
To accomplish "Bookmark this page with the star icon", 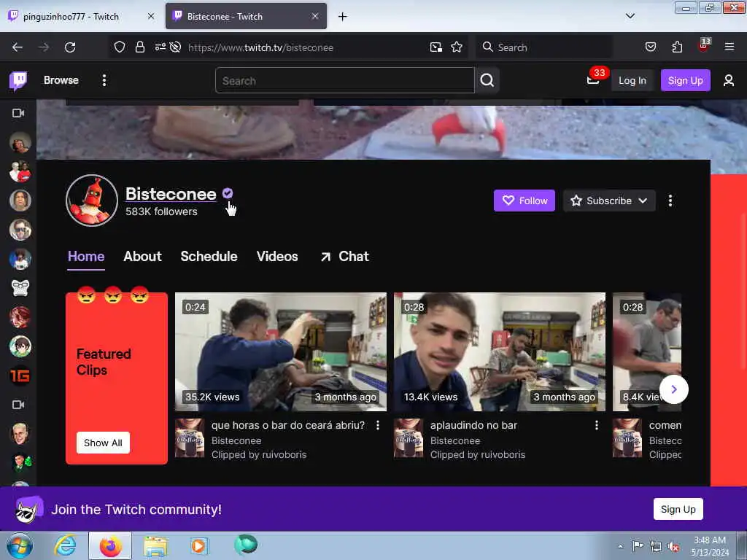I will click(x=457, y=47).
